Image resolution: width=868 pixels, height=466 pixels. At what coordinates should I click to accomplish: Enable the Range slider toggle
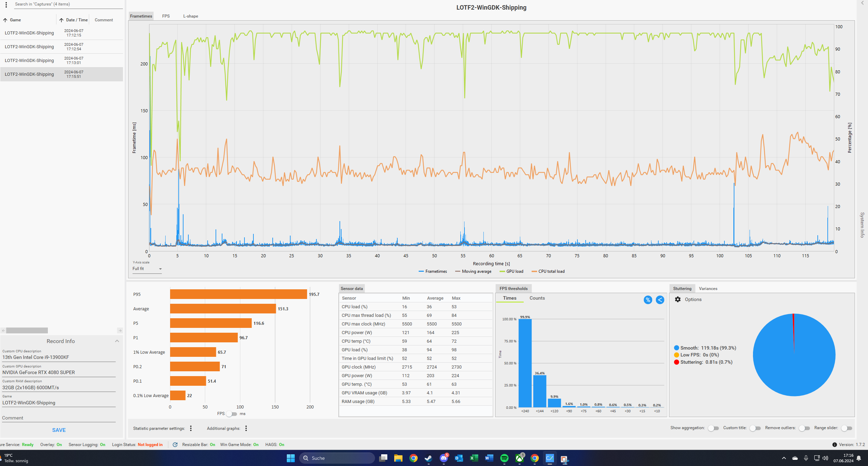pyautogui.click(x=846, y=428)
